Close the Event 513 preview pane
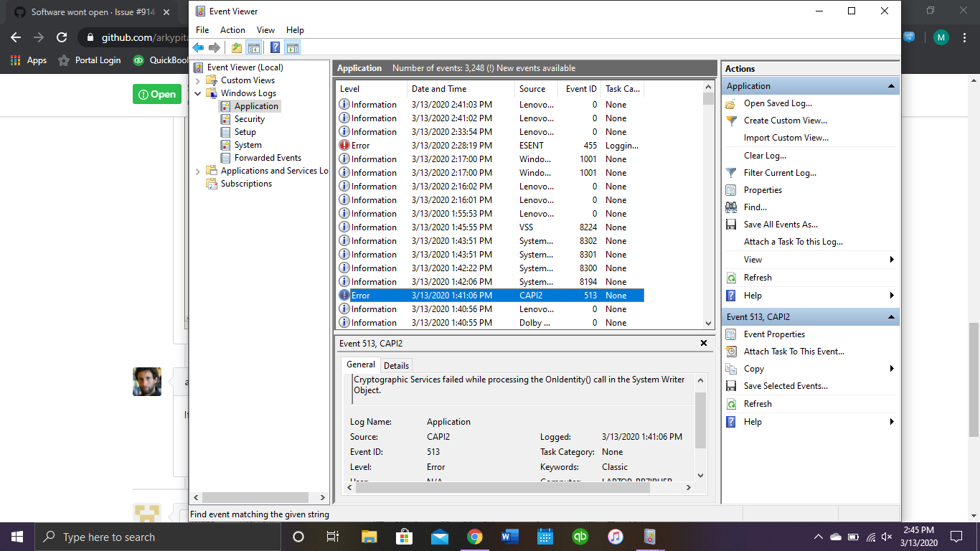Image resolution: width=980 pixels, height=551 pixels. coord(704,344)
